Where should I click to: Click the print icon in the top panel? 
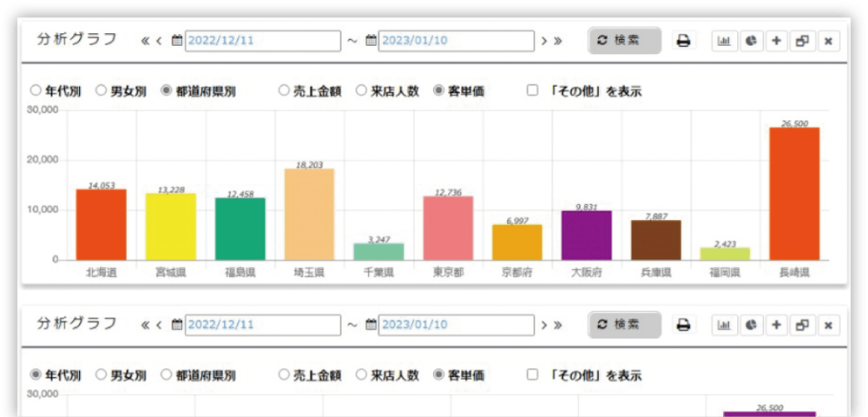coord(683,41)
